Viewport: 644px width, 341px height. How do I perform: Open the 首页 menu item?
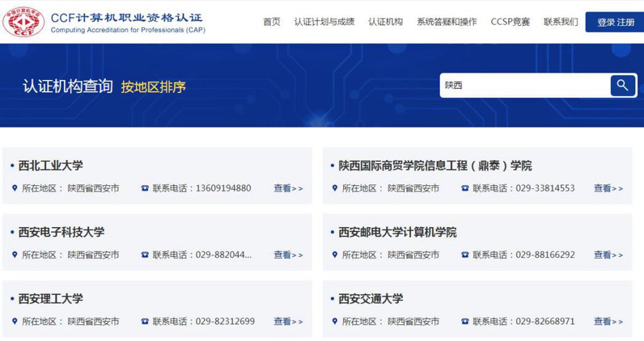tap(272, 22)
